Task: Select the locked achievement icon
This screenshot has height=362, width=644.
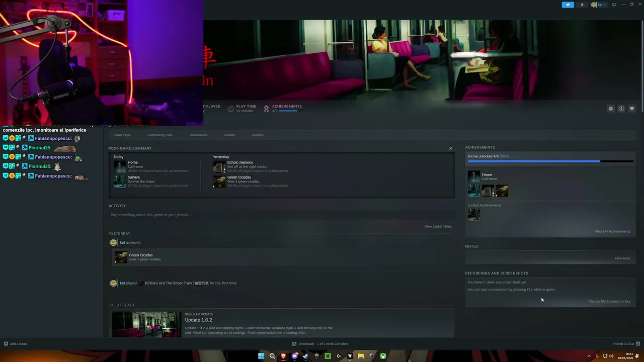Action: [474, 214]
